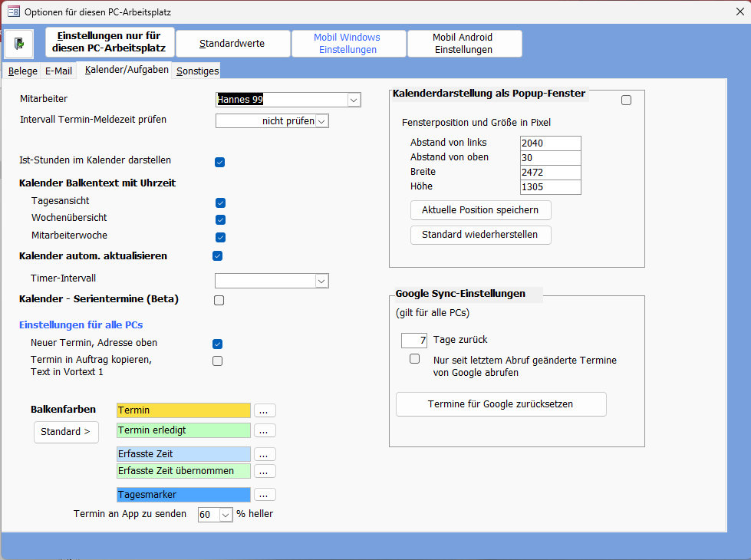Open color picker for Erfasste Zeit übernommen

click(265, 471)
